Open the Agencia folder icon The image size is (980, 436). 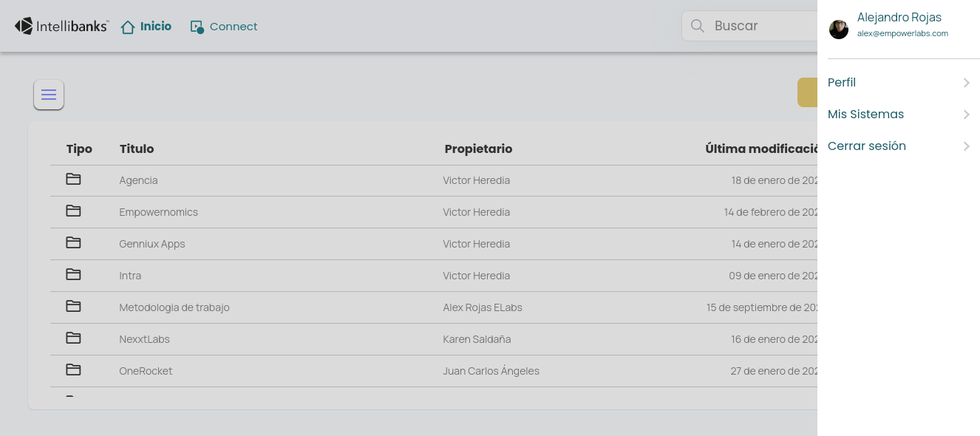click(x=73, y=179)
